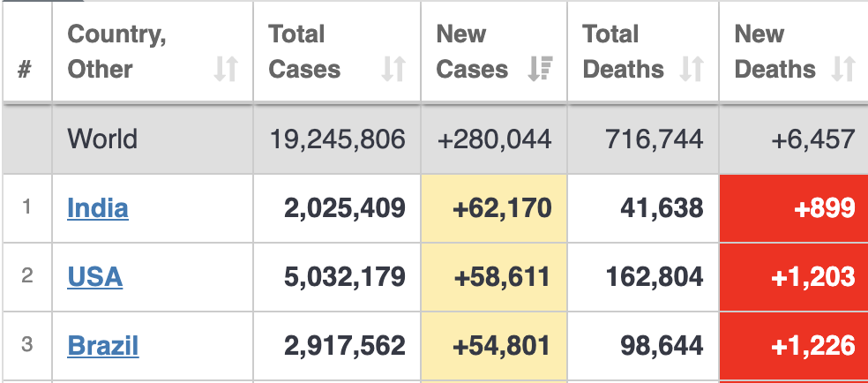868x383 pixels.
Task: Click the # rank column header
Action: [26, 69]
